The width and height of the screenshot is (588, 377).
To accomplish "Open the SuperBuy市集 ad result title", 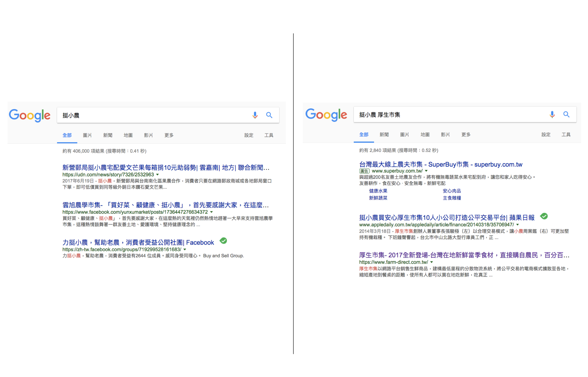I will [441, 164].
